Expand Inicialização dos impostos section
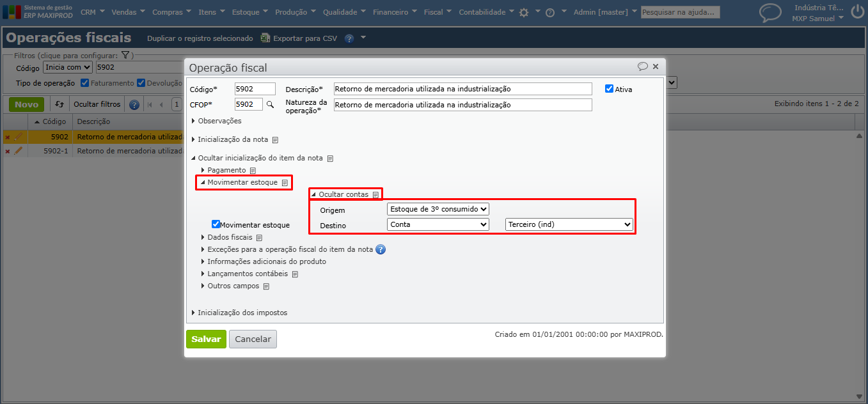The width and height of the screenshot is (868, 404). pyautogui.click(x=239, y=313)
